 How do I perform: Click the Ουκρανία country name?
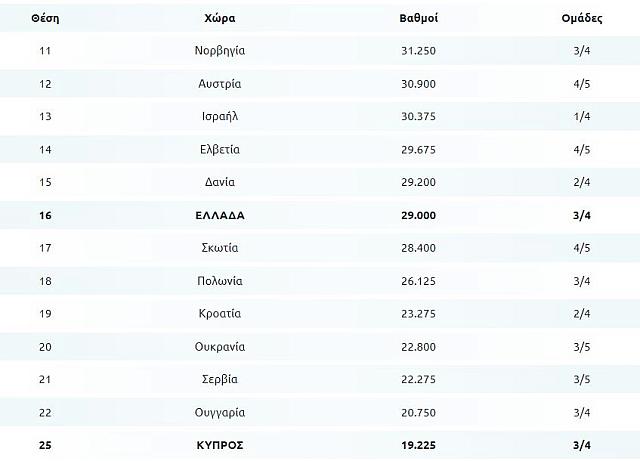(x=221, y=346)
